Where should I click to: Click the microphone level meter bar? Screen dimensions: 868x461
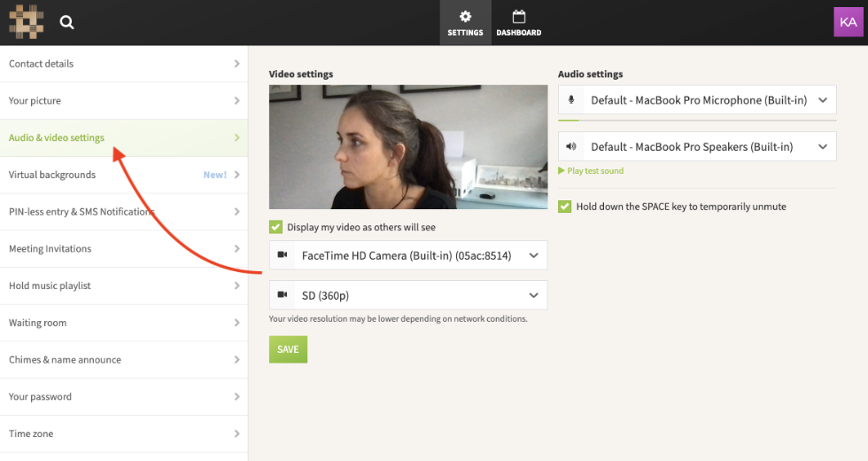(697, 121)
